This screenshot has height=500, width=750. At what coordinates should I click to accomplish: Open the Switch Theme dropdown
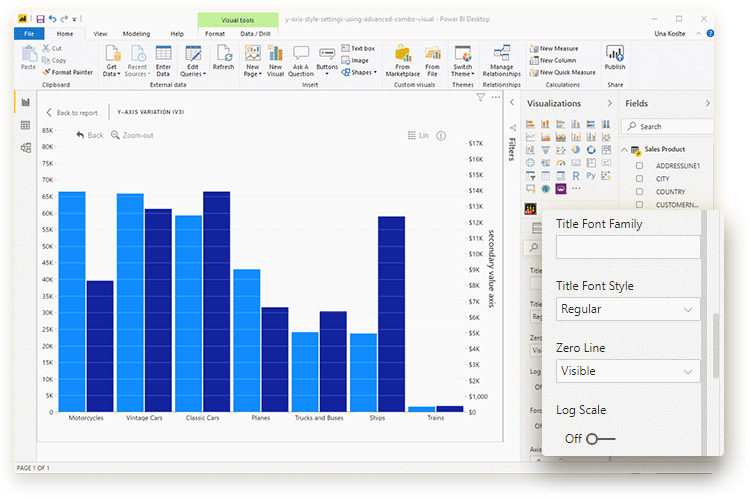pyautogui.click(x=463, y=61)
